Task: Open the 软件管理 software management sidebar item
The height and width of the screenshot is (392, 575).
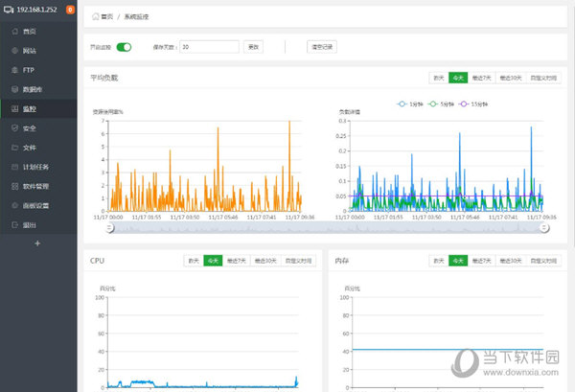Action: point(38,186)
